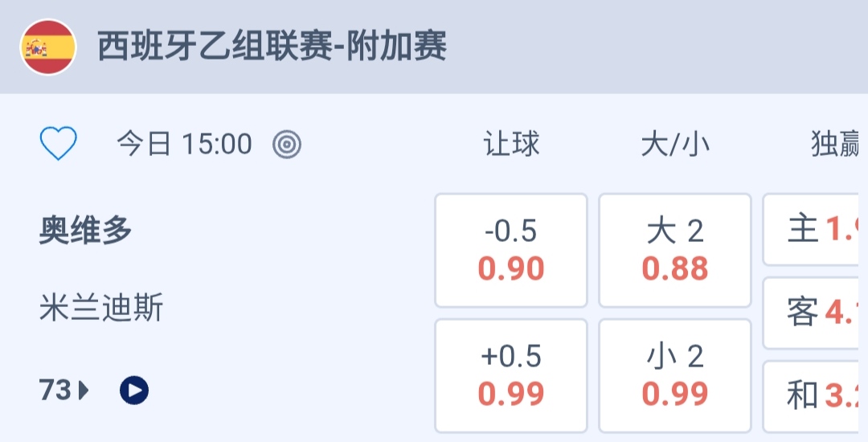
Task: Bet on 小 2 at 0.99
Action: click(x=675, y=375)
